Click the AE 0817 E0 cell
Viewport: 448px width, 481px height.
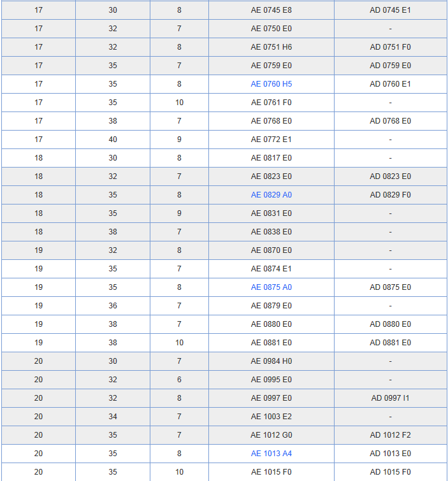[271, 158]
